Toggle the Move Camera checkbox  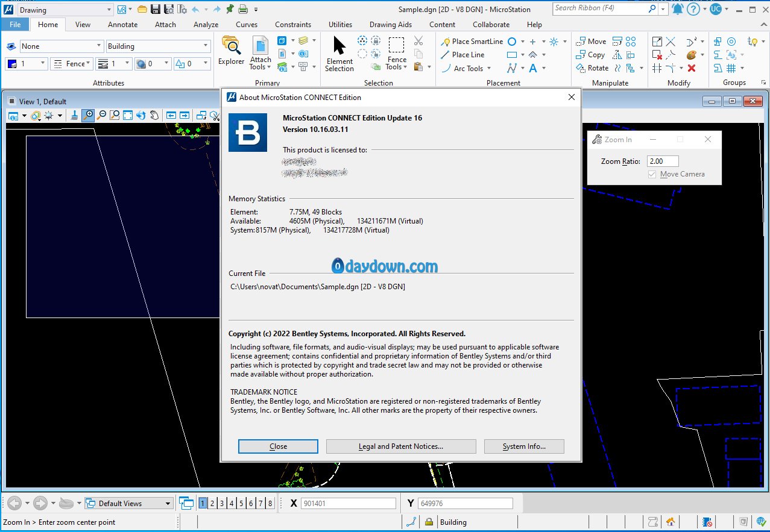652,174
